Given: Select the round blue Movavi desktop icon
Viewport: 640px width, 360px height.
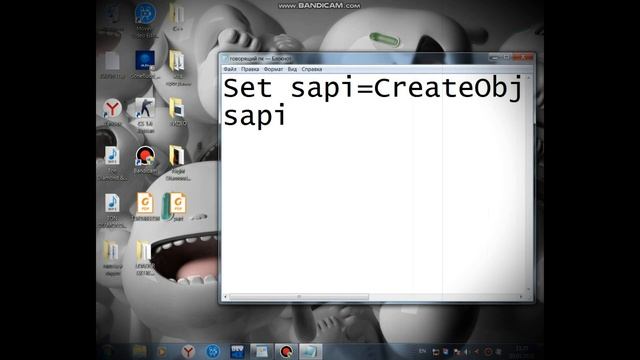Looking at the screenshot, I should click(x=146, y=13).
